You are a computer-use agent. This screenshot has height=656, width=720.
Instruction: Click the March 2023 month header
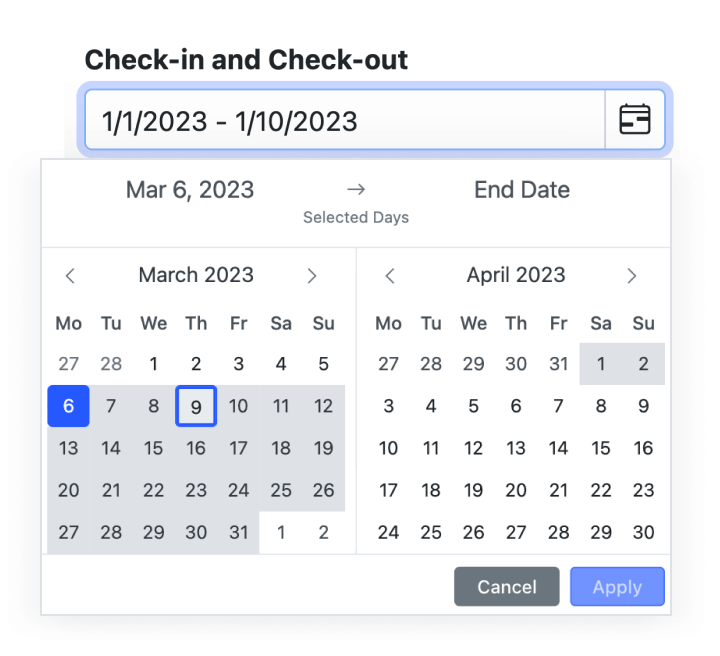point(196,275)
